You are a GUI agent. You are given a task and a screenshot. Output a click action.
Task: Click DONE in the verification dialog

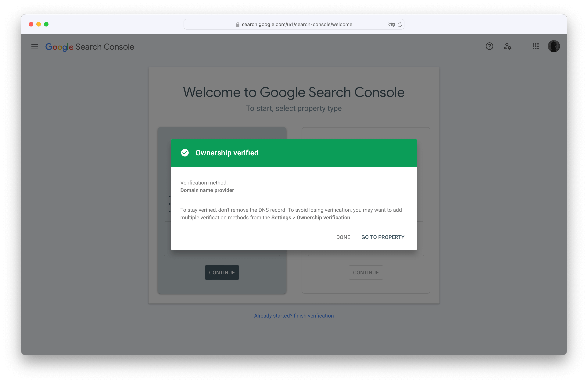click(343, 237)
